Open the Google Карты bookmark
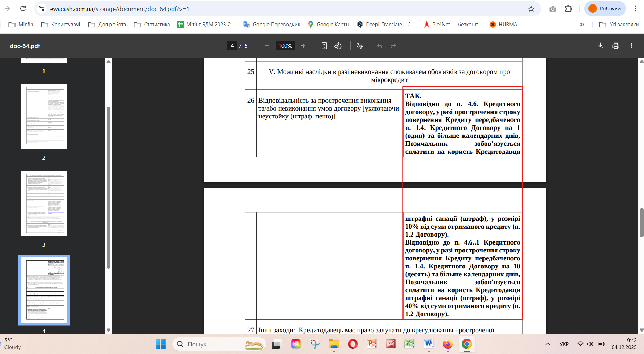 coord(329,25)
